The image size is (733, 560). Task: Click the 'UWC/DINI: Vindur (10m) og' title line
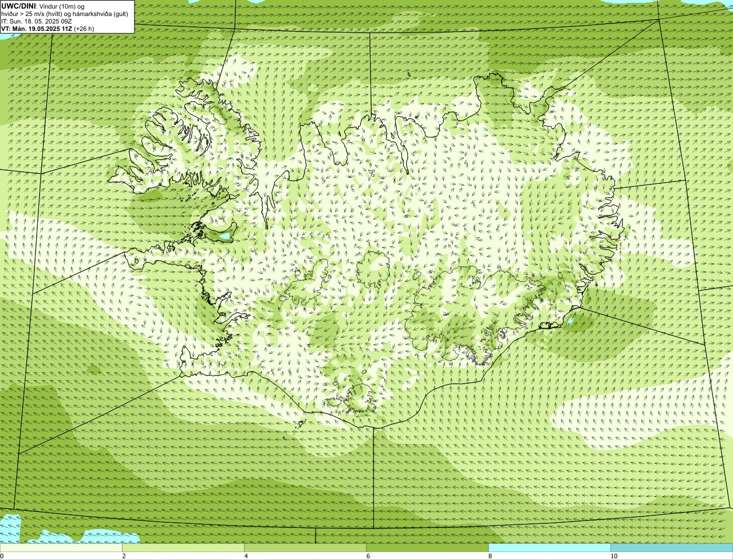coord(43,6)
